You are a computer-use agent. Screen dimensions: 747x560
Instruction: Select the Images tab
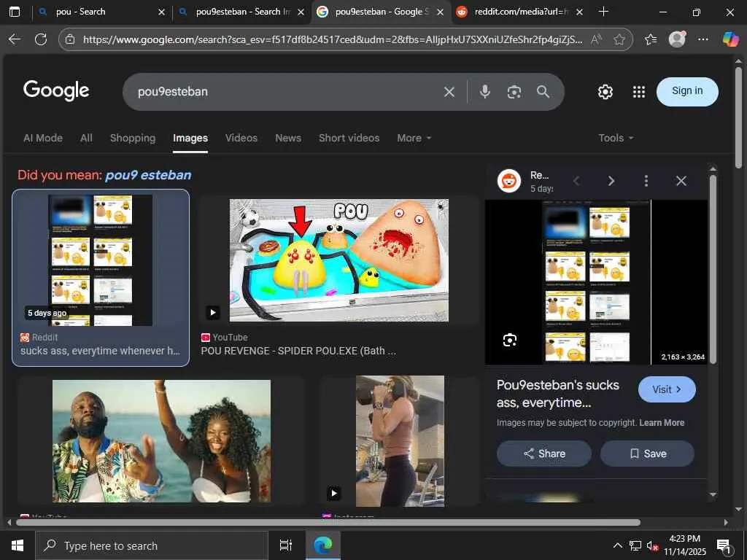pos(190,138)
